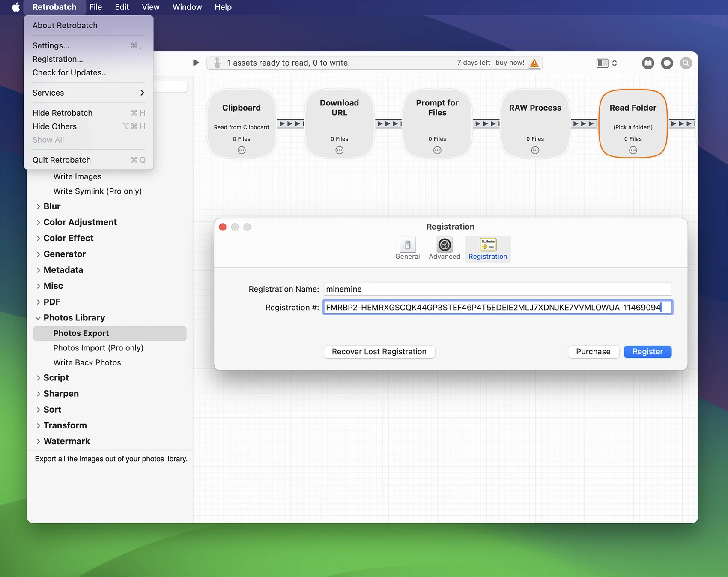Select Photos Export in sidebar
Image resolution: width=728 pixels, height=577 pixels.
pos(110,333)
